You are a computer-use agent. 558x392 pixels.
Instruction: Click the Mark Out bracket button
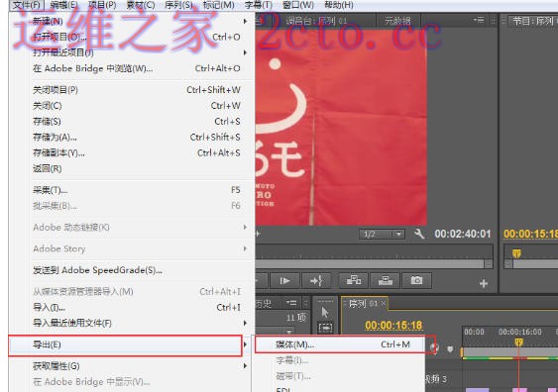pos(316,281)
